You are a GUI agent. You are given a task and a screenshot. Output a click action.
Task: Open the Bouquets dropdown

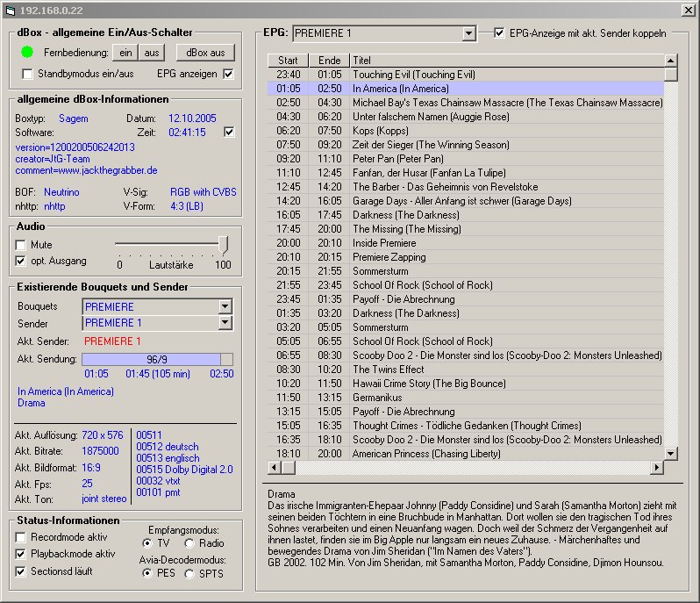click(x=225, y=306)
